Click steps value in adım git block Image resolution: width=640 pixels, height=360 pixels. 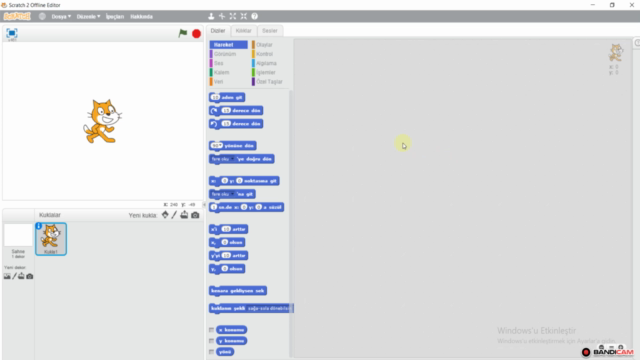[215, 97]
